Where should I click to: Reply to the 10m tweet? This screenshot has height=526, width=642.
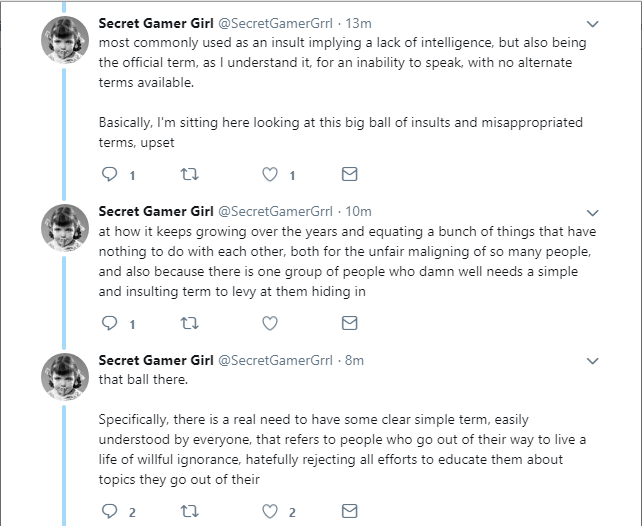pyautogui.click(x=109, y=323)
